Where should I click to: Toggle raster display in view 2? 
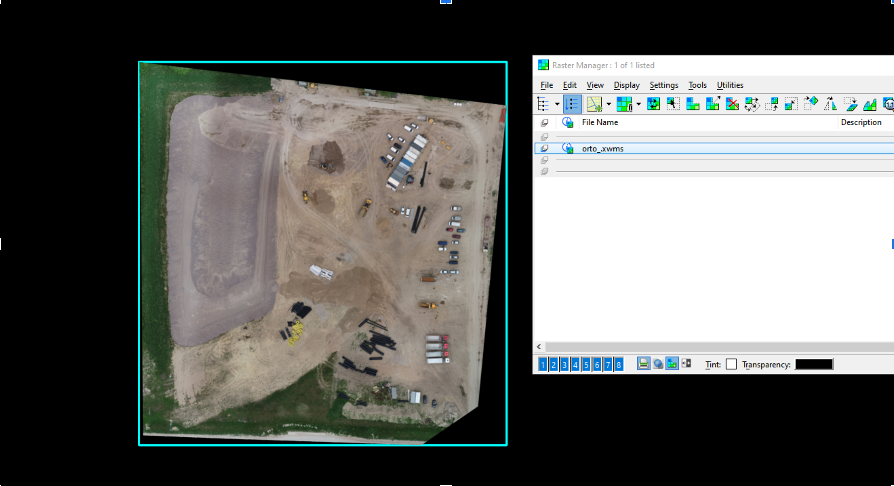(554, 364)
